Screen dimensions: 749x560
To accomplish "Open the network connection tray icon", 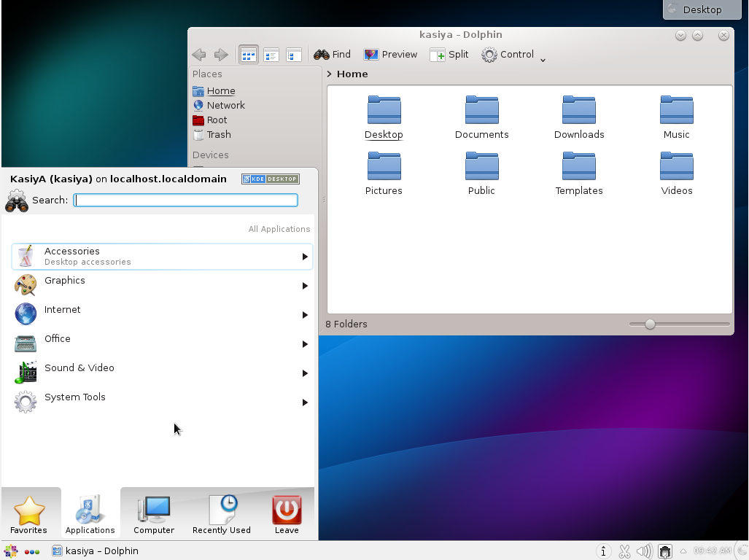I will tap(664, 551).
